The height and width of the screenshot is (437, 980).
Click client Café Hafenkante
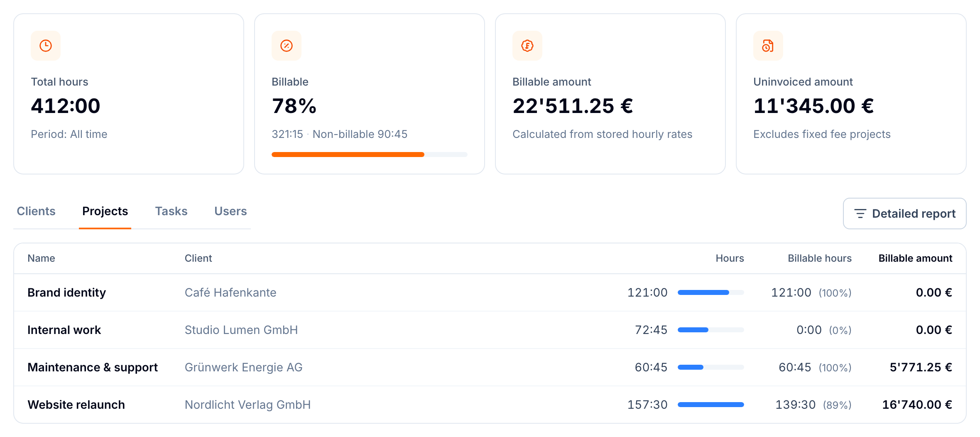(x=230, y=292)
